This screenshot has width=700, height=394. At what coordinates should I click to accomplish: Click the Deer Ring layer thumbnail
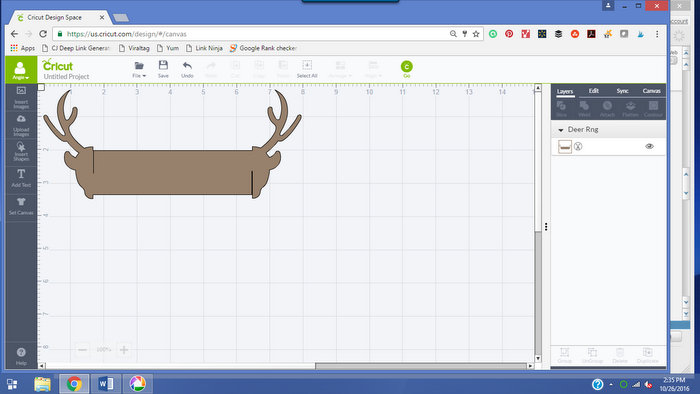(x=565, y=146)
